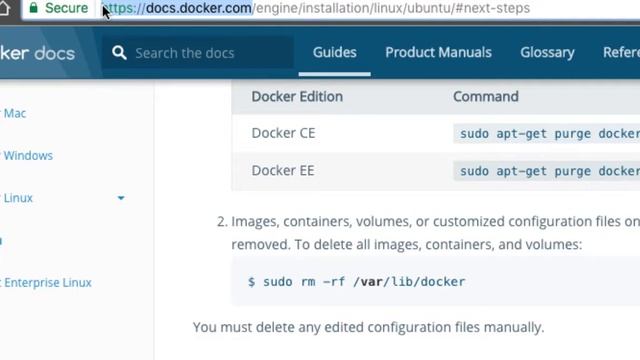Screen dimensions: 640x360
Task: Expand the Linux sidebar dropdown arrow
Action: click(x=121, y=198)
